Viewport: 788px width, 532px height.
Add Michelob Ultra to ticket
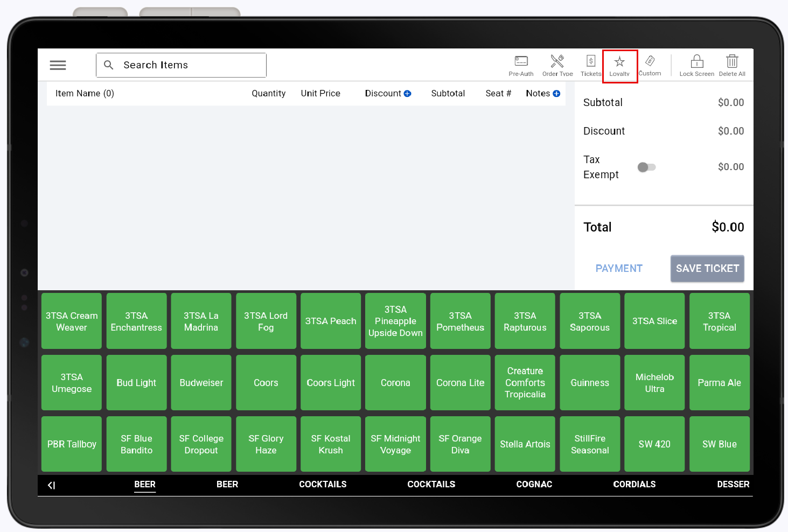tap(654, 383)
